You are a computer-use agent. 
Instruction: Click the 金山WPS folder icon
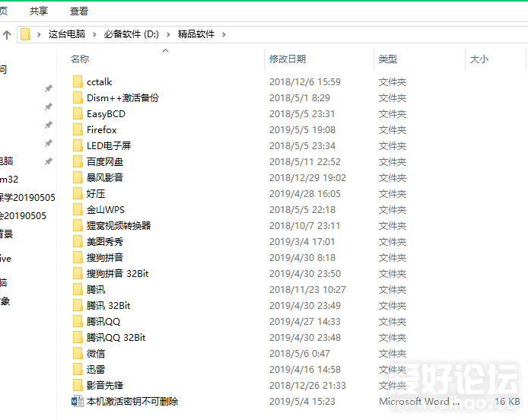78,209
